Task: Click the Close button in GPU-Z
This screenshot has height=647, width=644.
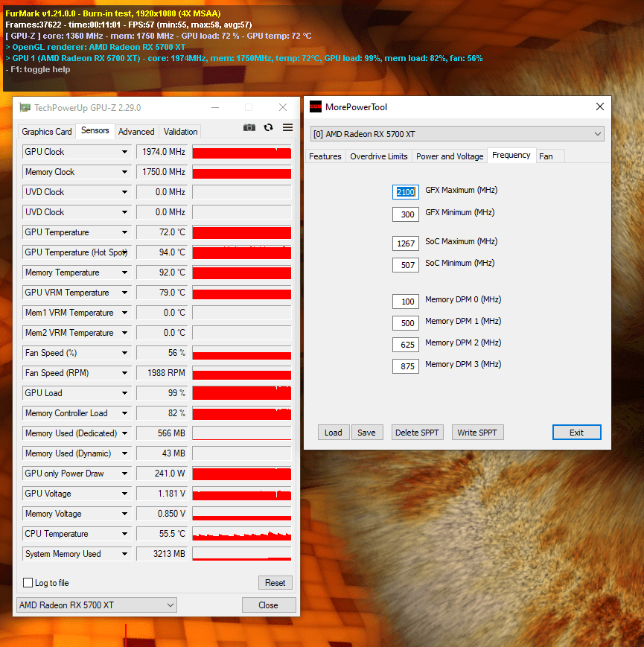Action: pos(269,605)
